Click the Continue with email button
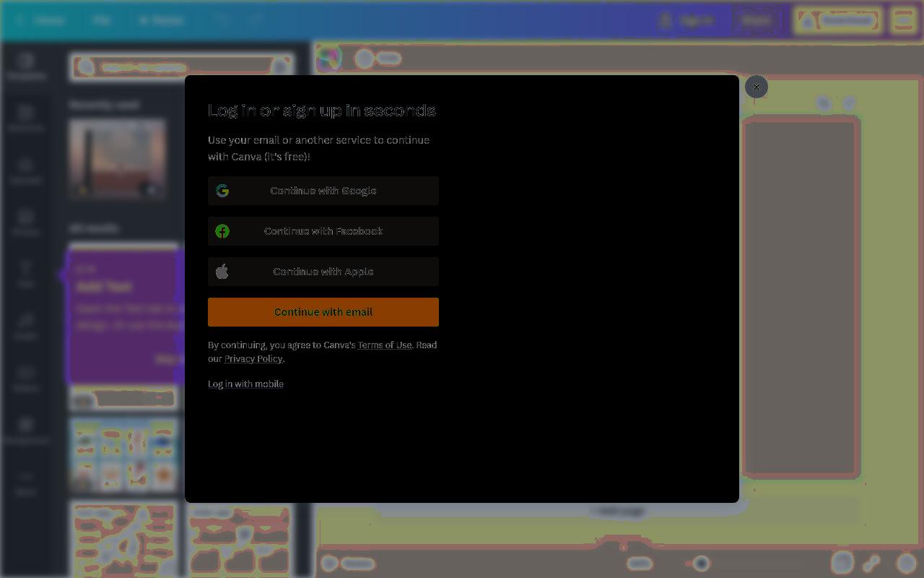Screen dimensions: 924x578 tap(323, 312)
